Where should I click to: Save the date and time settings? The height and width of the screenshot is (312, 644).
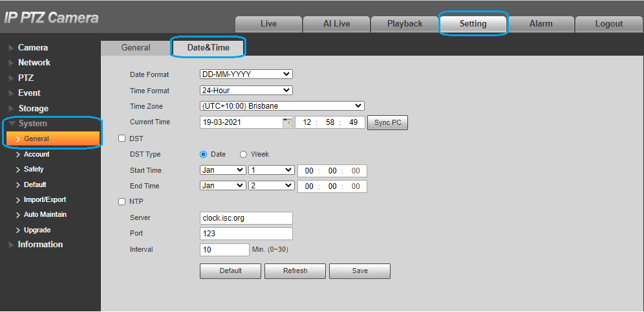(360, 271)
